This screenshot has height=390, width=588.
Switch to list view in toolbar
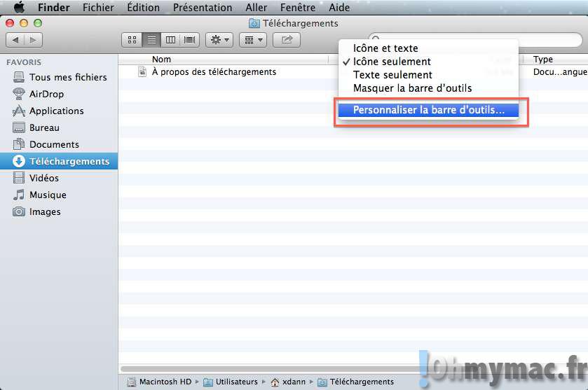click(151, 40)
